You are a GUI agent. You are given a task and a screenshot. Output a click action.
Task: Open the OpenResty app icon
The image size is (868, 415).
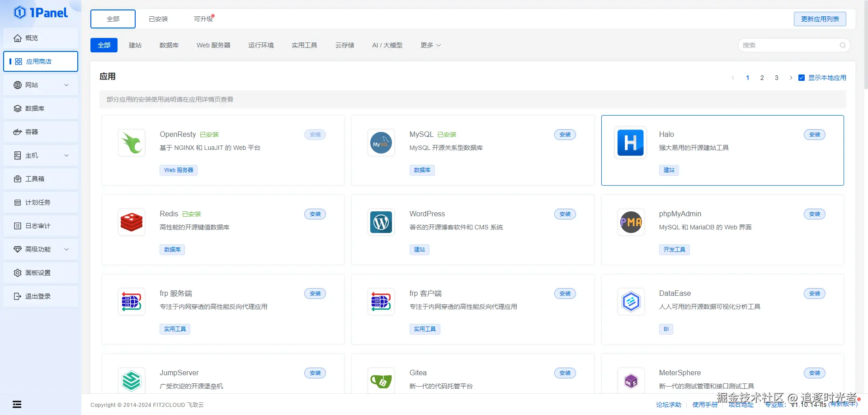132,143
